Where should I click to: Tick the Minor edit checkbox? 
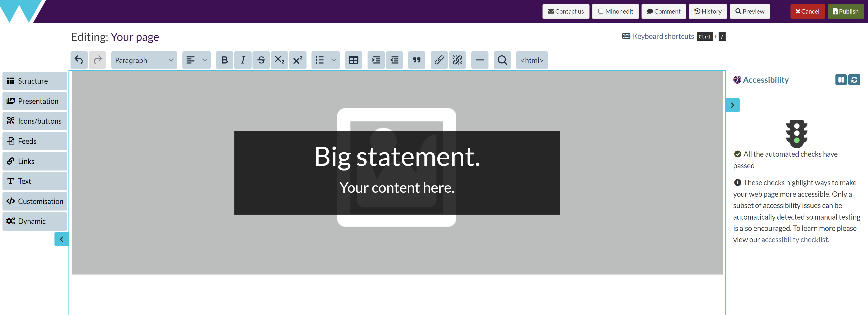(600, 11)
